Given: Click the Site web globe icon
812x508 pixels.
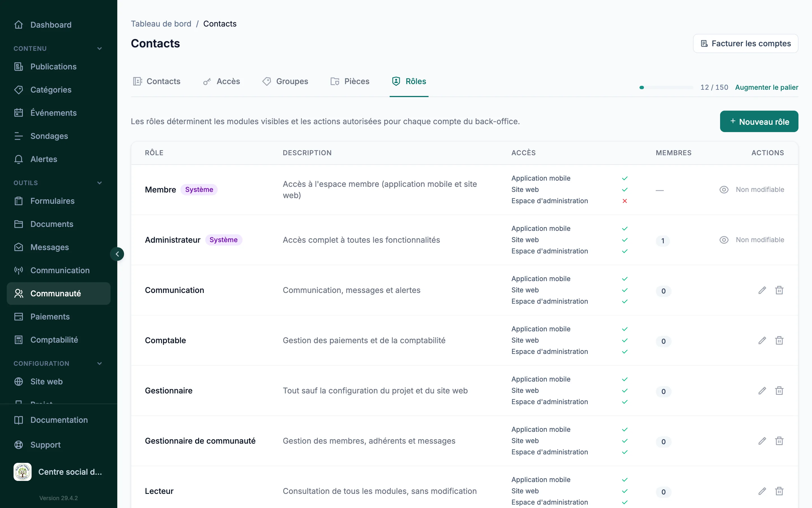Looking at the screenshot, I should [x=19, y=382].
